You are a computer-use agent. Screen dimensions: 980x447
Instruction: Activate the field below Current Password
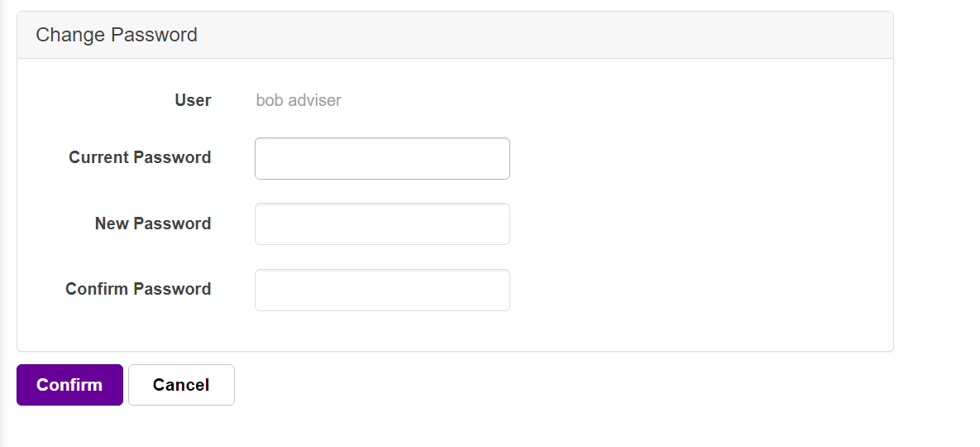[x=383, y=223]
